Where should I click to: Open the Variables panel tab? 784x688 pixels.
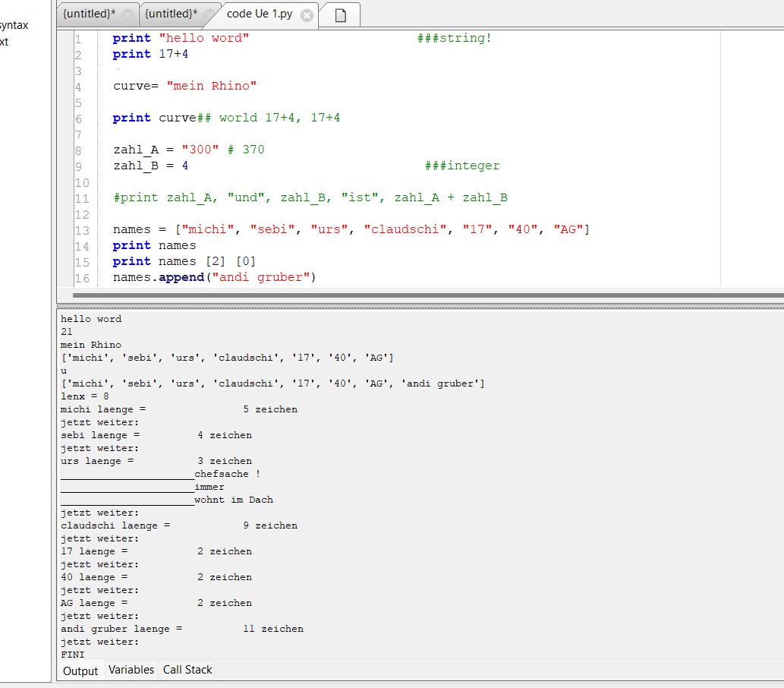[131, 670]
